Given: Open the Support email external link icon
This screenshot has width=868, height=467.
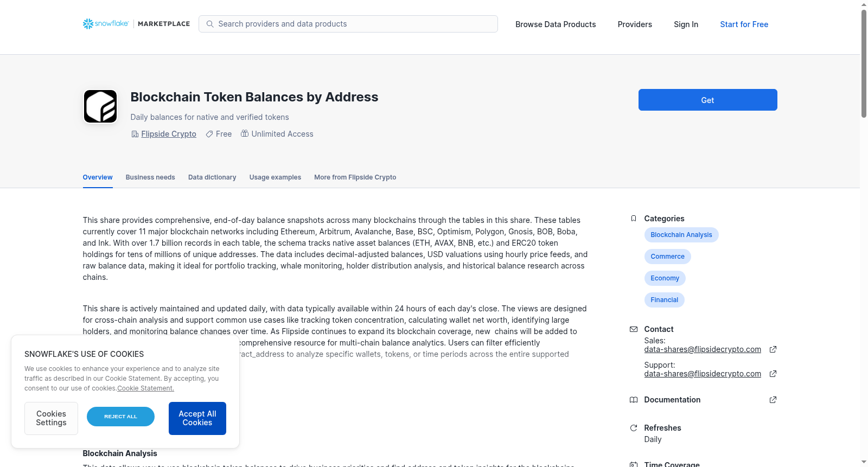Looking at the screenshot, I should coord(773,374).
